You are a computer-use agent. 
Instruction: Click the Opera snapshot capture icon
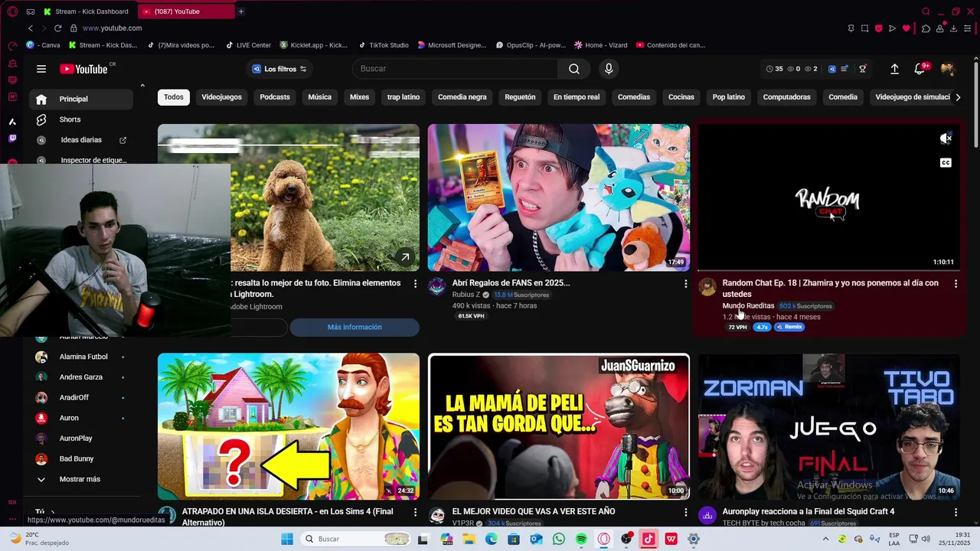pyautogui.click(x=864, y=28)
